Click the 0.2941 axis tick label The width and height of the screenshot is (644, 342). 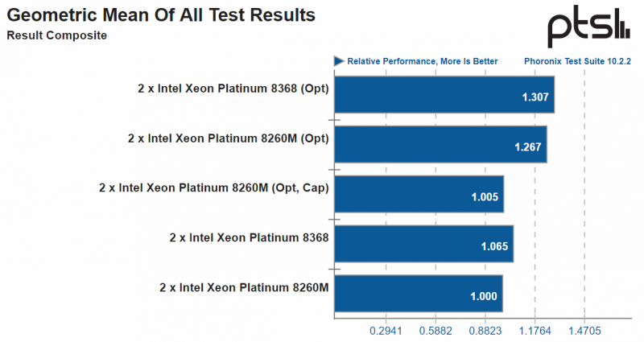click(x=386, y=330)
